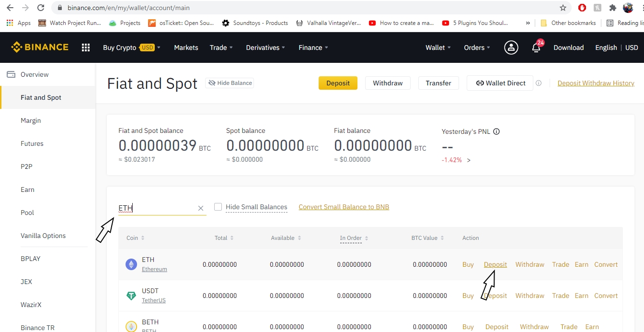Screen dimensions: 644x332
Task: Go forward using browser forward arrow
Action: [x=25, y=8]
